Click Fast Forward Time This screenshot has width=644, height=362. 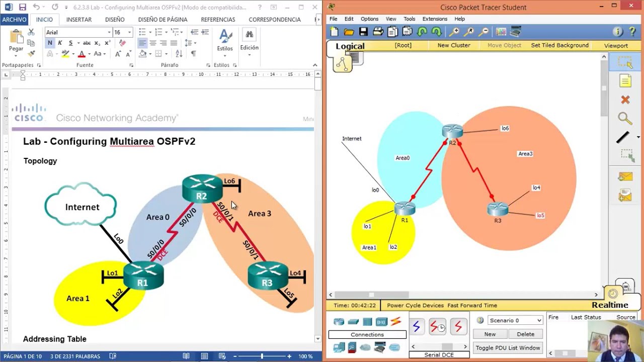click(472, 305)
